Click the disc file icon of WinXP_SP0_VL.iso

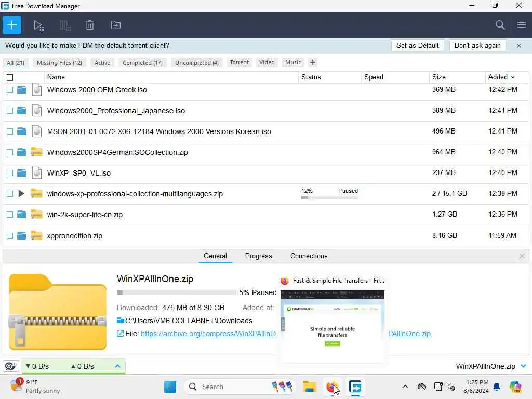(37, 173)
